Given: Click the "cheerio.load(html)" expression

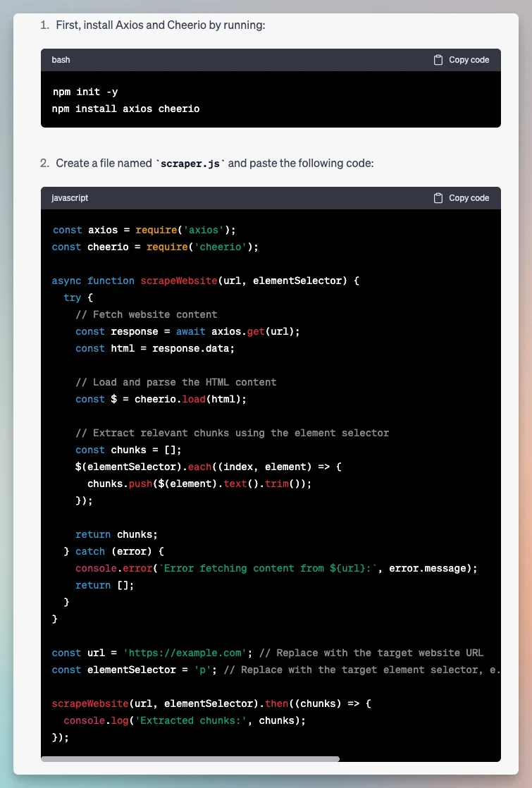Looking at the screenshot, I should [x=190, y=399].
